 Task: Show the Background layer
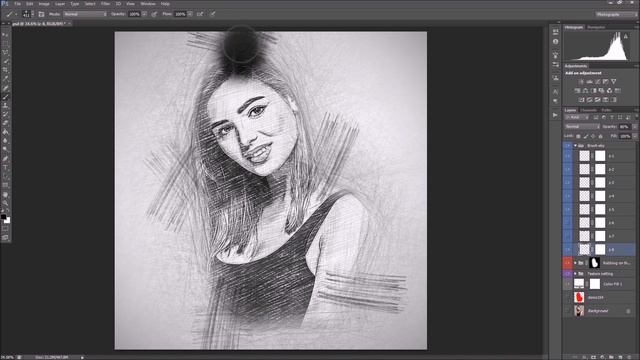tap(567, 311)
